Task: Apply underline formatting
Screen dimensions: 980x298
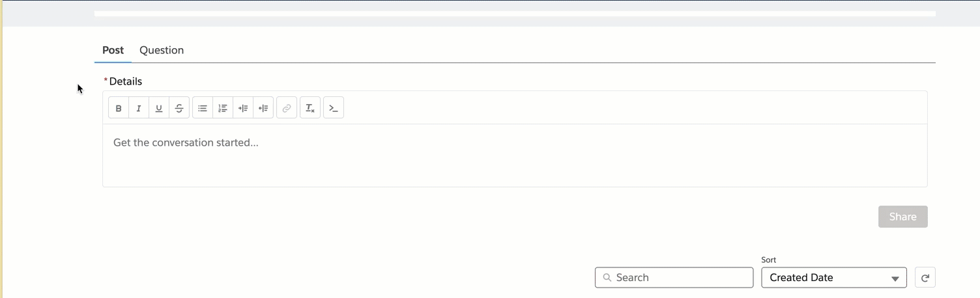Action: coord(159,108)
